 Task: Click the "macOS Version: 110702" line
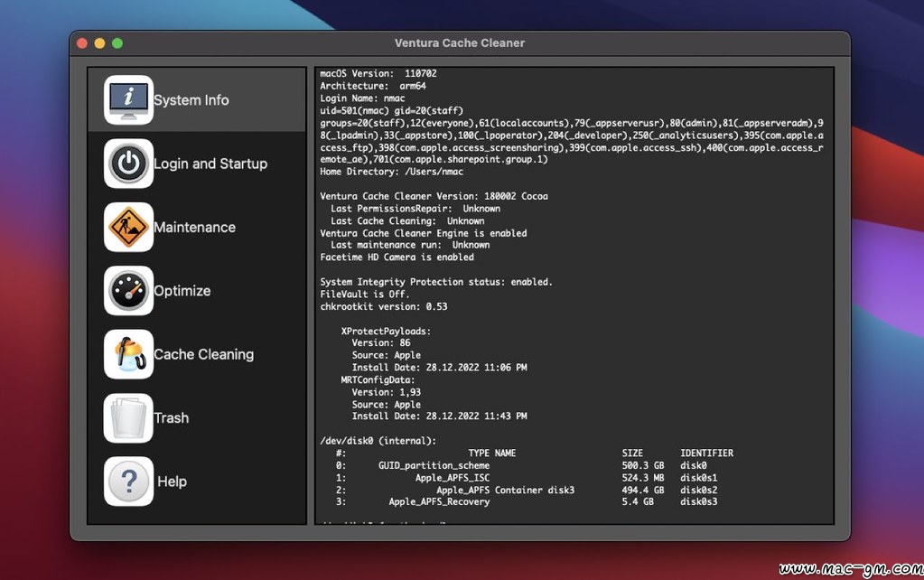378,74
